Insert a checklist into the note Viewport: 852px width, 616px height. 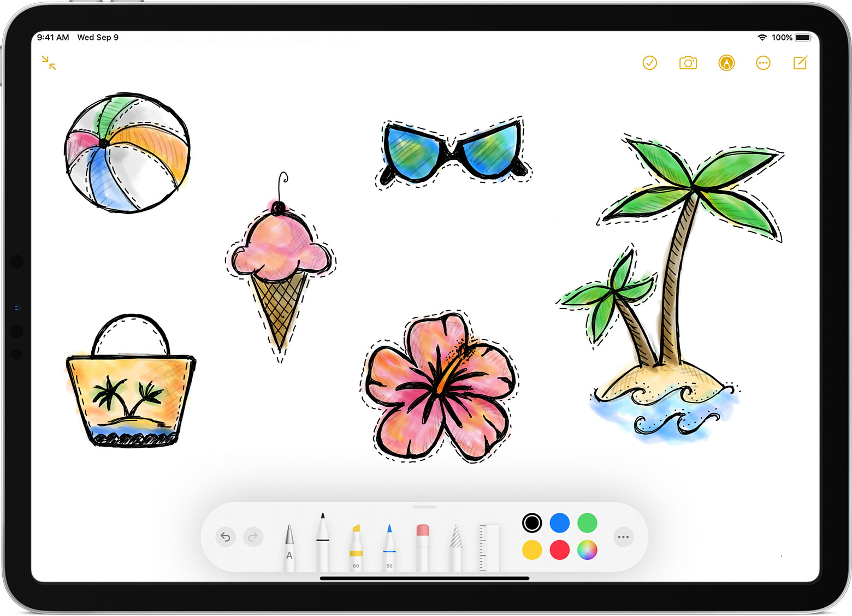tap(649, 63)
